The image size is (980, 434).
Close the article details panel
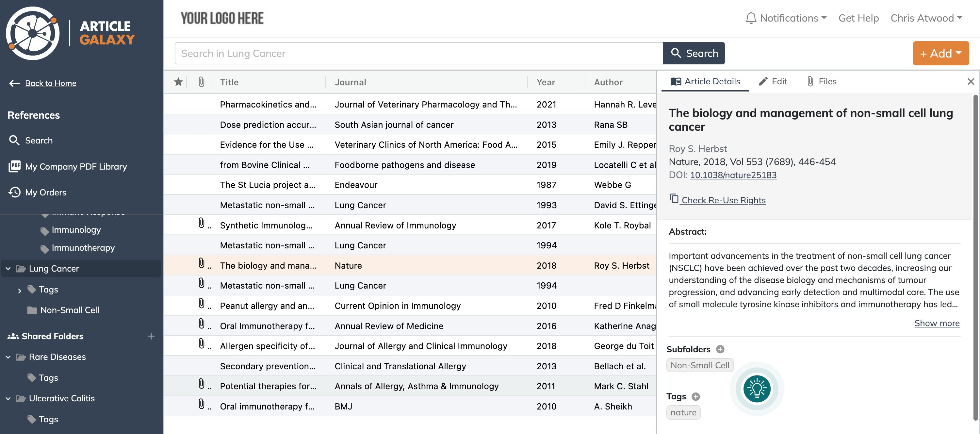[971, 81]
